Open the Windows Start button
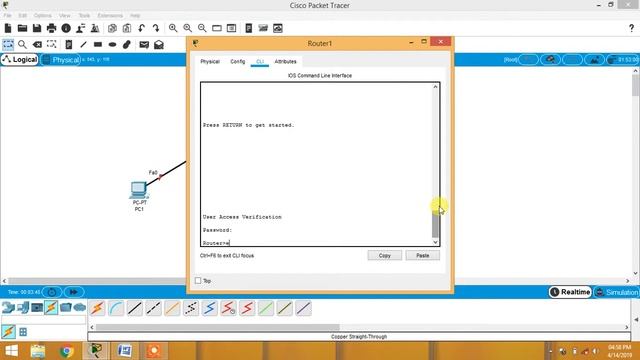This screenshot has height=360, width=640. pos(11,351)
